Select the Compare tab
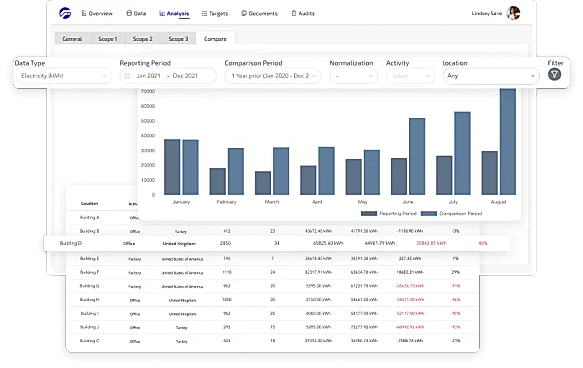 (x=215, y=39)
